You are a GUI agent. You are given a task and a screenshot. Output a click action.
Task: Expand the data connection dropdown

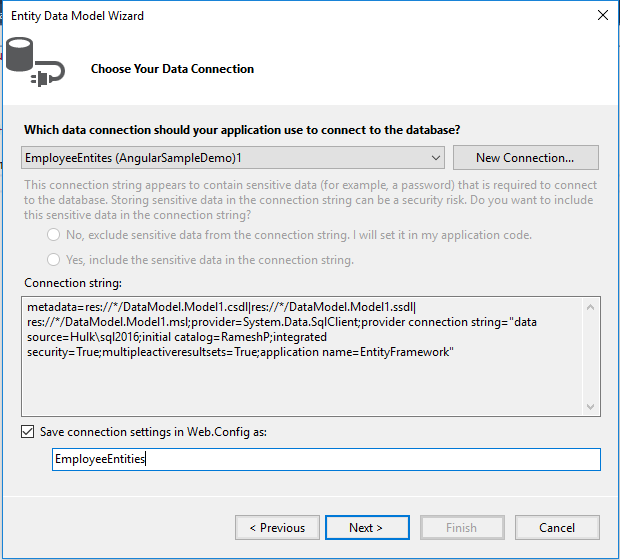(x=435, y=158)
